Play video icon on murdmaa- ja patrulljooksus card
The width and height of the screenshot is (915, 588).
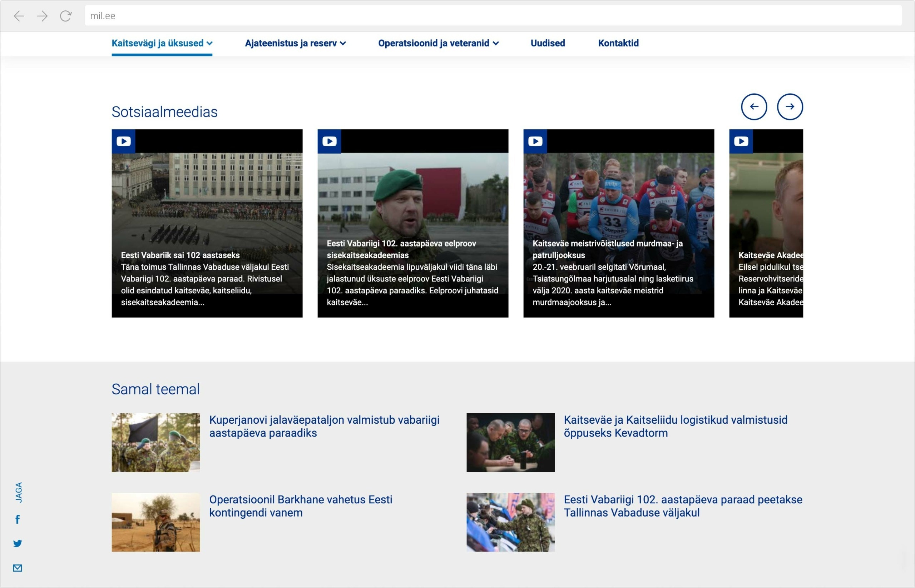(535, 141)
